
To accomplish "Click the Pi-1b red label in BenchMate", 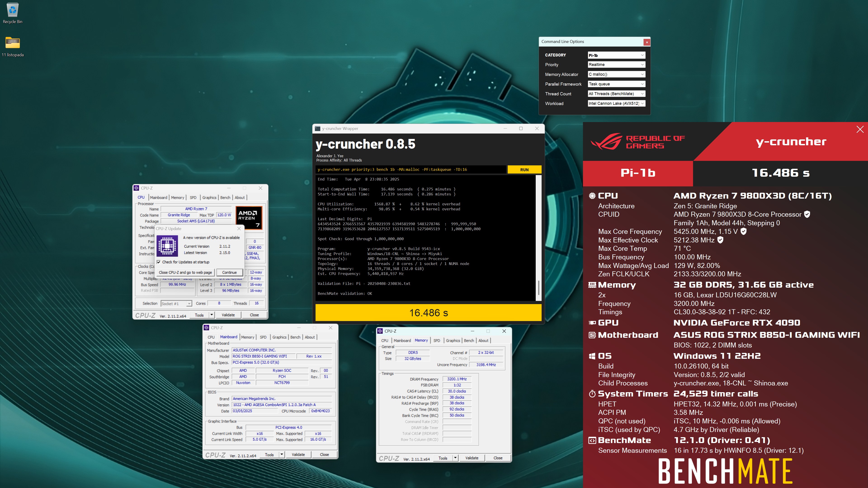I will click(638, 173).
